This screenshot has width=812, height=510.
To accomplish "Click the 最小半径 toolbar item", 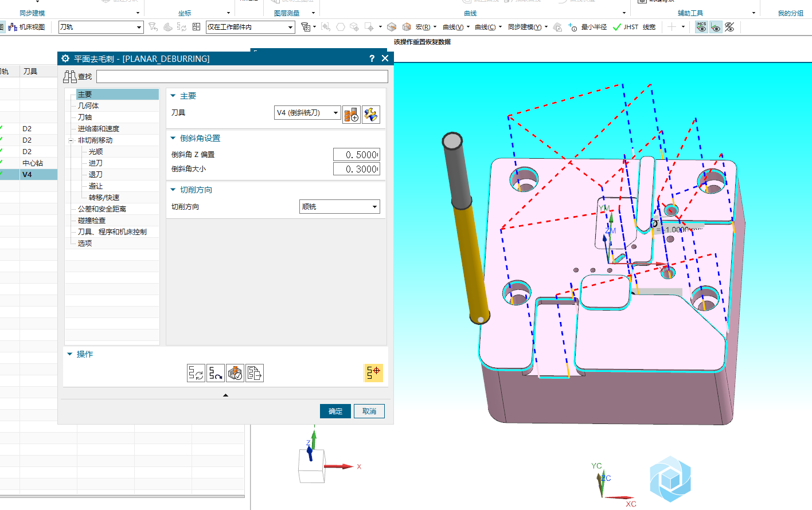I will [594, 27].
